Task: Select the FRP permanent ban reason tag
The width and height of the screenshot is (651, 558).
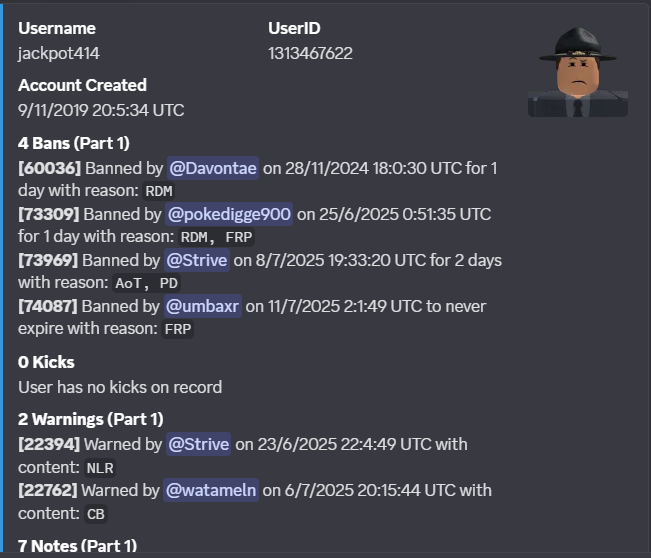Action: pyautogui.click(x=178, y=329)
